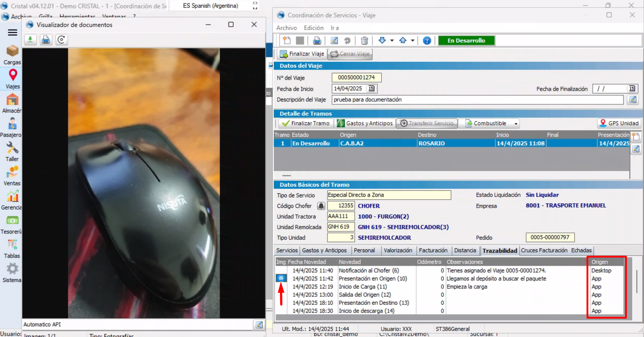Click the trash delete icon in Viaje toolbar
This screenshot has height=337, width=644.
pos(364,40)
